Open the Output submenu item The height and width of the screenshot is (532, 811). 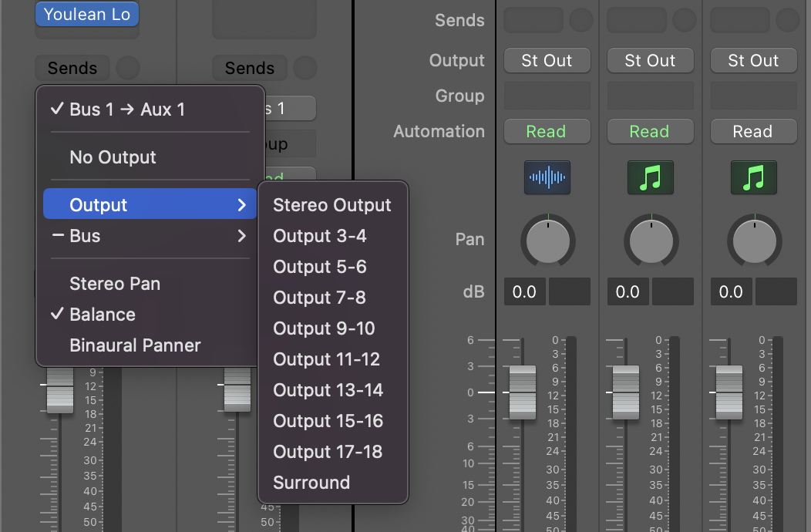150,204
